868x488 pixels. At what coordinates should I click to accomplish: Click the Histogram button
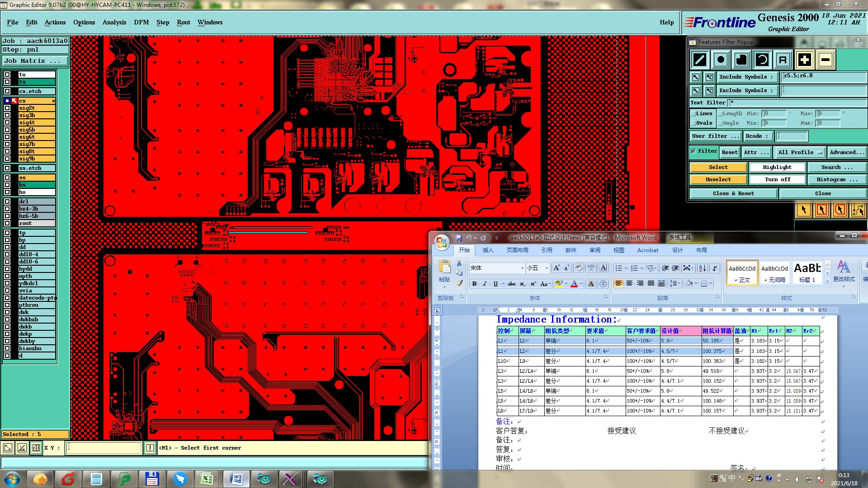point(836,179)
